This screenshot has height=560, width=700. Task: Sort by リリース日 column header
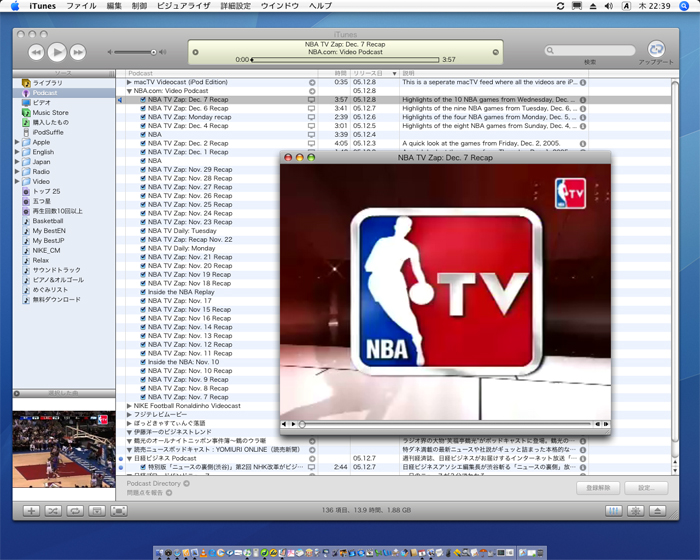374,73
